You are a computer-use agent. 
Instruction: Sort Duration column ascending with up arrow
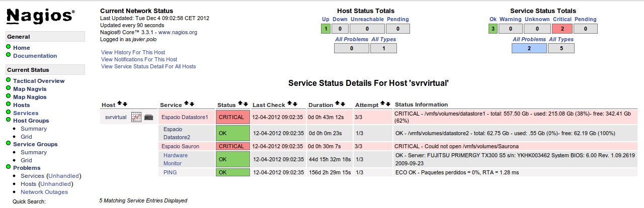point(337,104)
